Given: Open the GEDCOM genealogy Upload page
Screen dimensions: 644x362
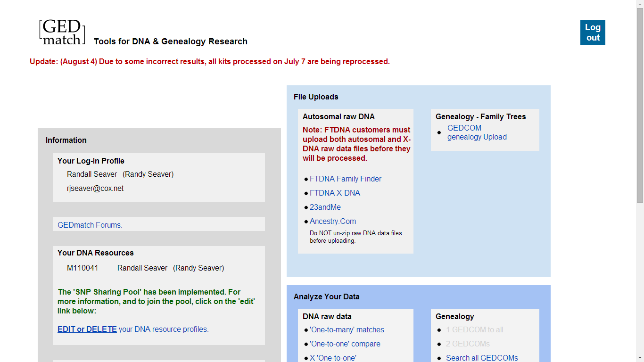Looking at the screenshot, I should click(x=477, y=132).
